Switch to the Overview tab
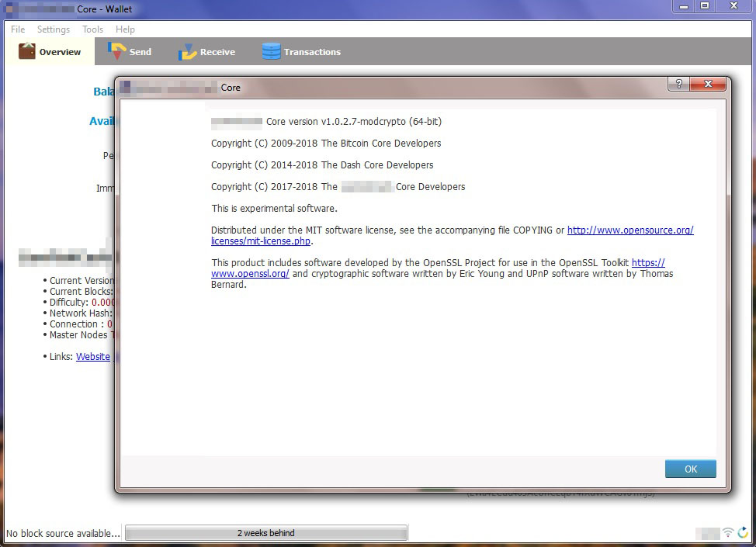Screen dimensions: 756x547 click(x=50, y=51)
